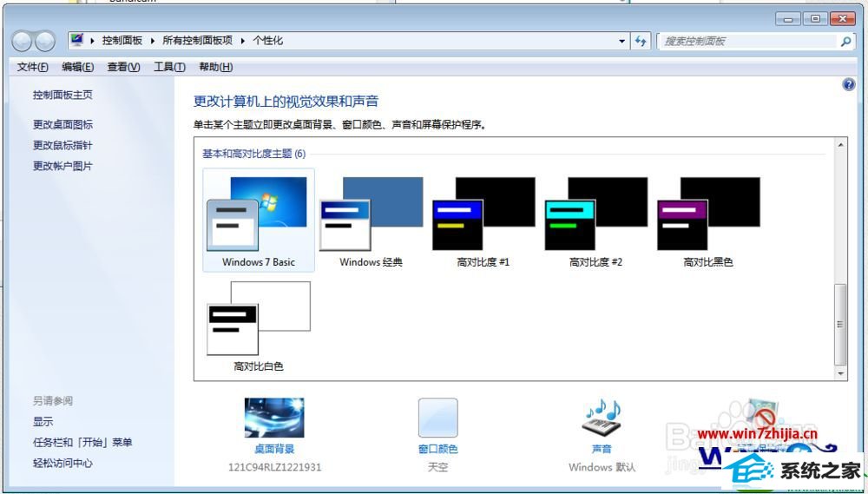Open the 编辑(E) menu
Viewport: 868px width, 494px height.
click(77, 67)
